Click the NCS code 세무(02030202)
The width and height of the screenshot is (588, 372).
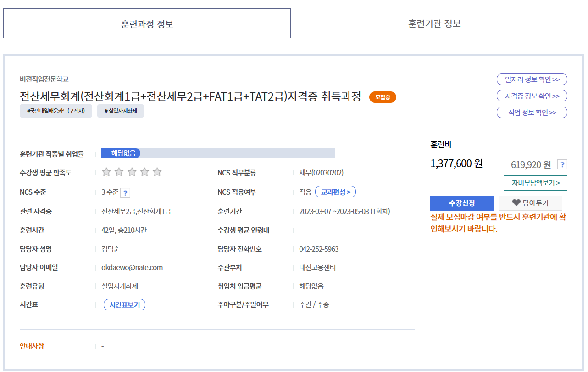(321, 173)
